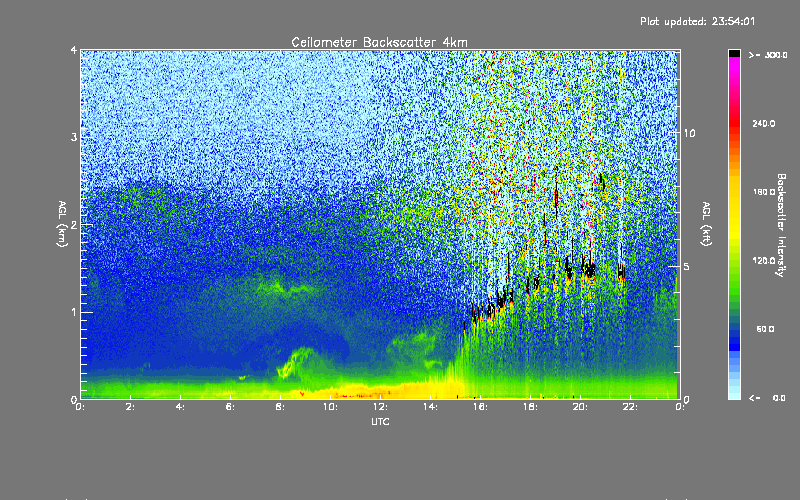Click the "1" km tick on the left axis
The image size is (800, 500).
click(x=74, y=312)
